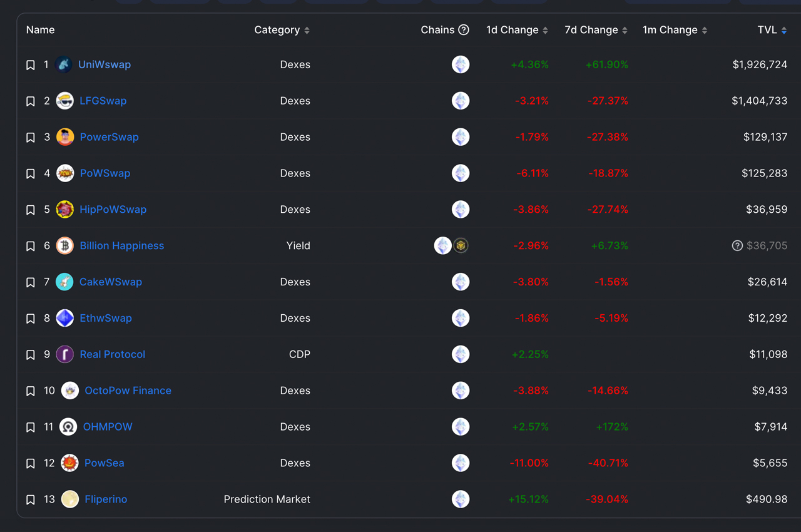801x532 pixels.
Task: Click the CakeWSwap protocol logo
Action: pos(64,282)
